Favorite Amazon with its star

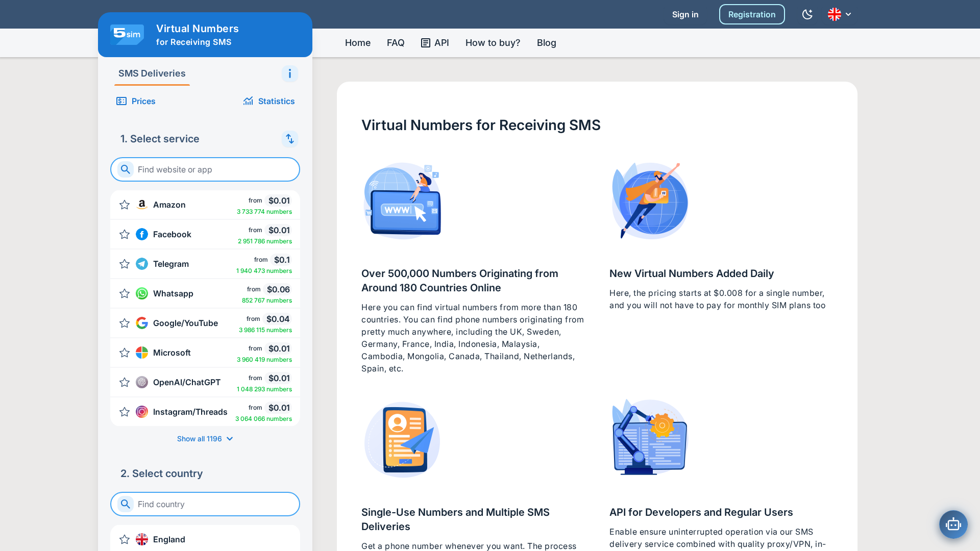pyautogui.click(x=125, y=205)
